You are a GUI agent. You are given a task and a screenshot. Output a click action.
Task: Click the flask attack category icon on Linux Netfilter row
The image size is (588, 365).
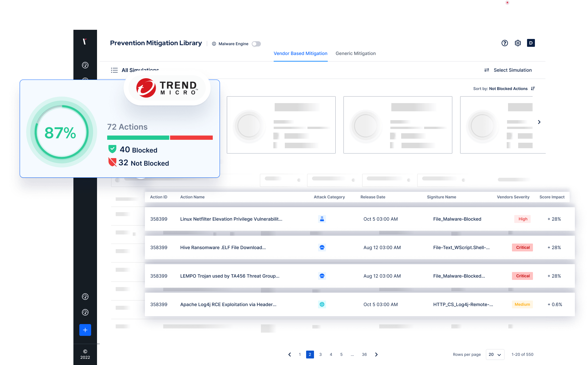point(322,219)
